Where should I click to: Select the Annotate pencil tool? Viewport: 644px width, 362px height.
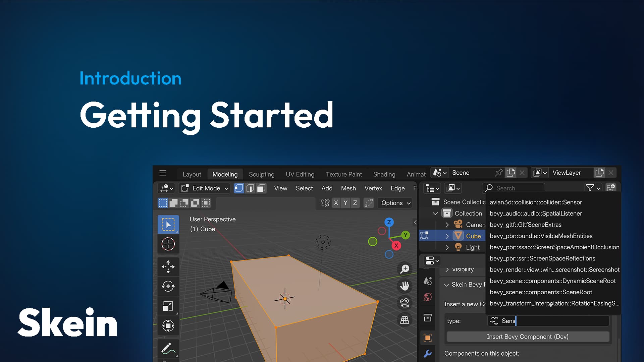tap(168, 349)
